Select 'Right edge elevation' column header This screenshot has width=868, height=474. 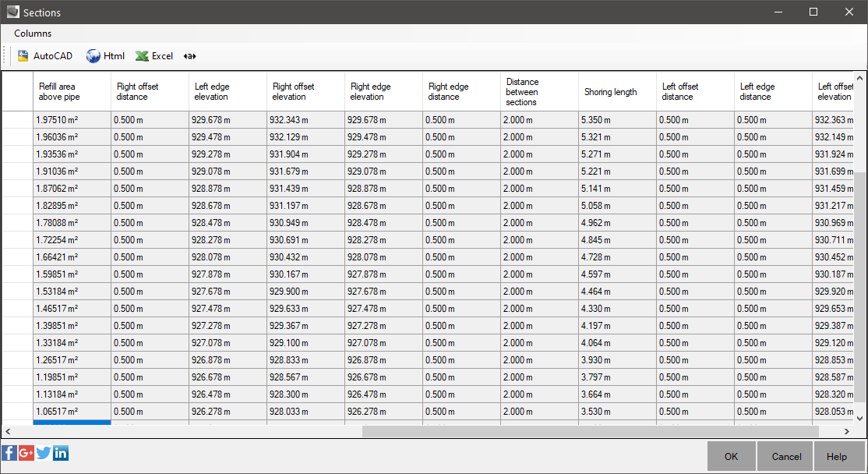tap(383, 91)
